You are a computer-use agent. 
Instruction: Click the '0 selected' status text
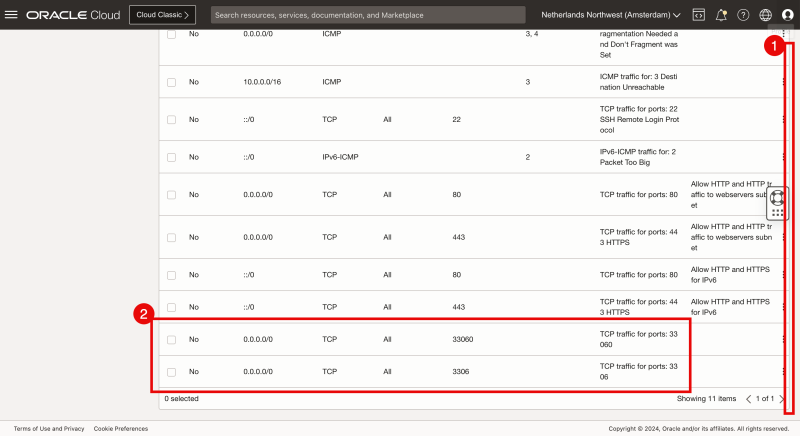[x=182, y=399]
